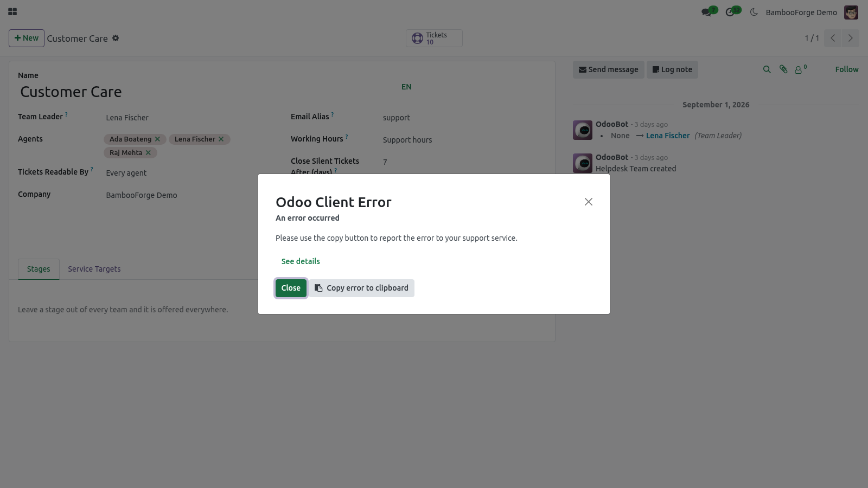The image size is (868, 488).
Task: Edit the Customer Care name field
Action: tap(206, 92)
